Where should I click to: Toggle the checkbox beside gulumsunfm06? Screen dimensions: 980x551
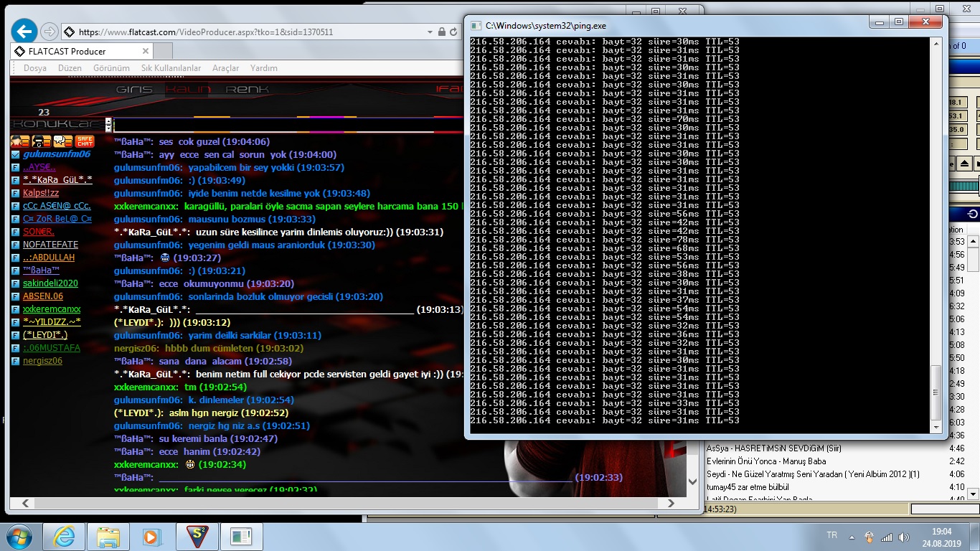pos(15,154)
